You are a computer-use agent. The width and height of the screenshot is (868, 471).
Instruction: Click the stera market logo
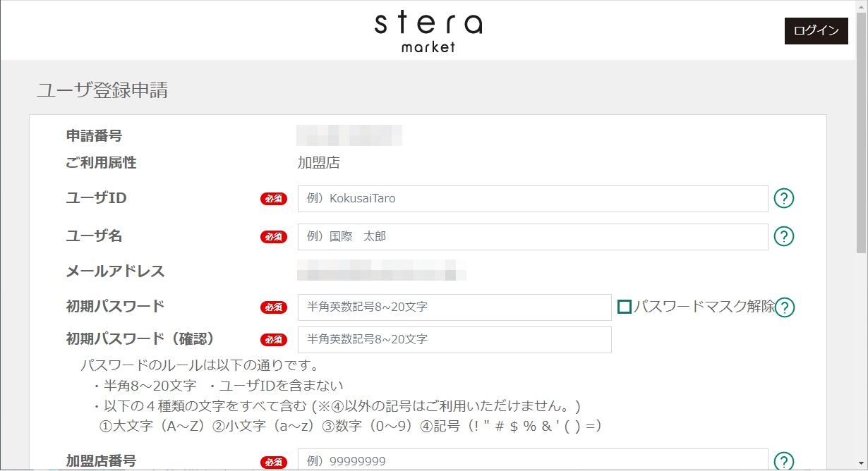click(428, 31)
